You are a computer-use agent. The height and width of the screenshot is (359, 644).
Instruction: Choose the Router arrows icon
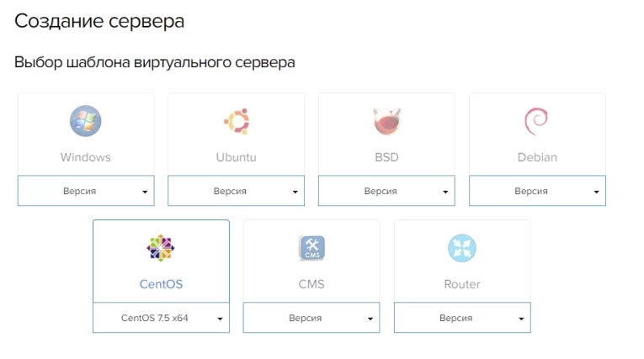[x=462, y=248]
